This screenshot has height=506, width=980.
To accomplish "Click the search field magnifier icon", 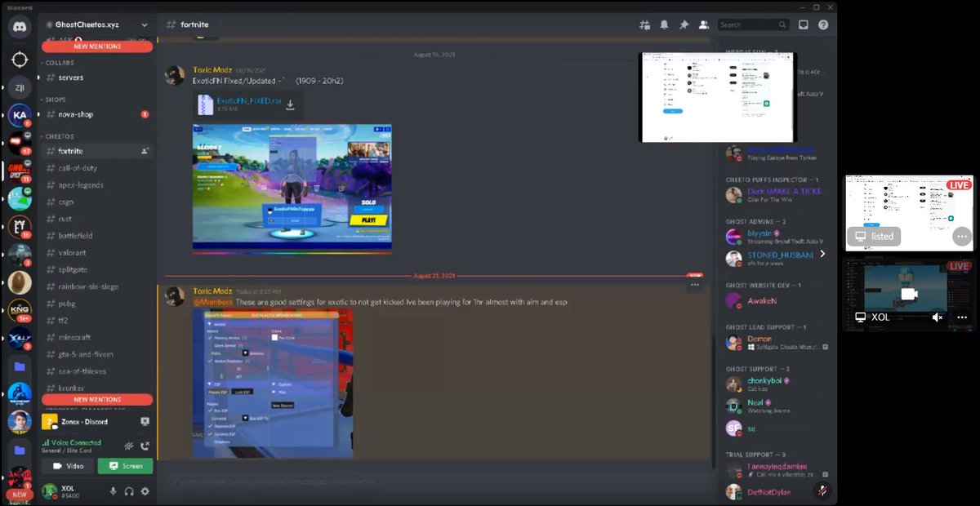I will coord(782,24).
